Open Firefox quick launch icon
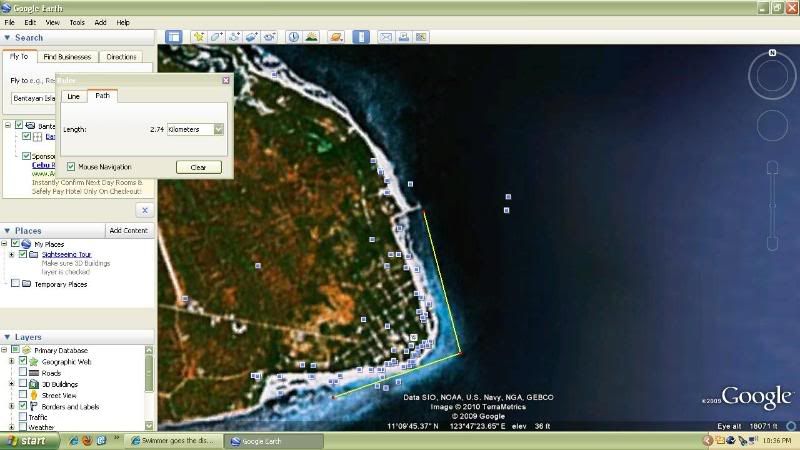Screen dimensions: 800x450 tap(87, 440)
